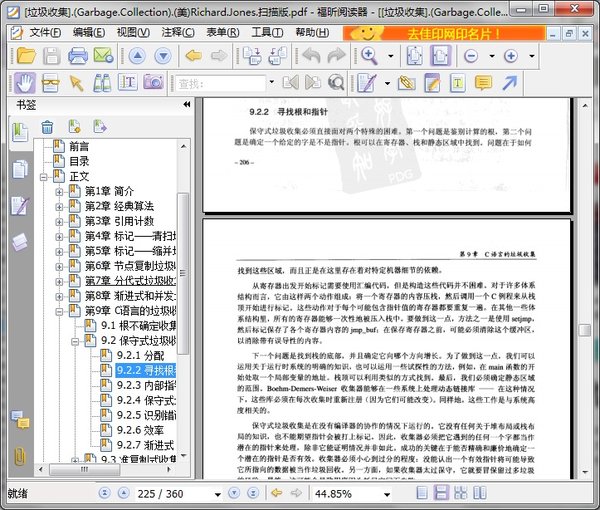Save the document with the floppy disk icon
This screenshot has width=600, height=510.
(51, 56)
